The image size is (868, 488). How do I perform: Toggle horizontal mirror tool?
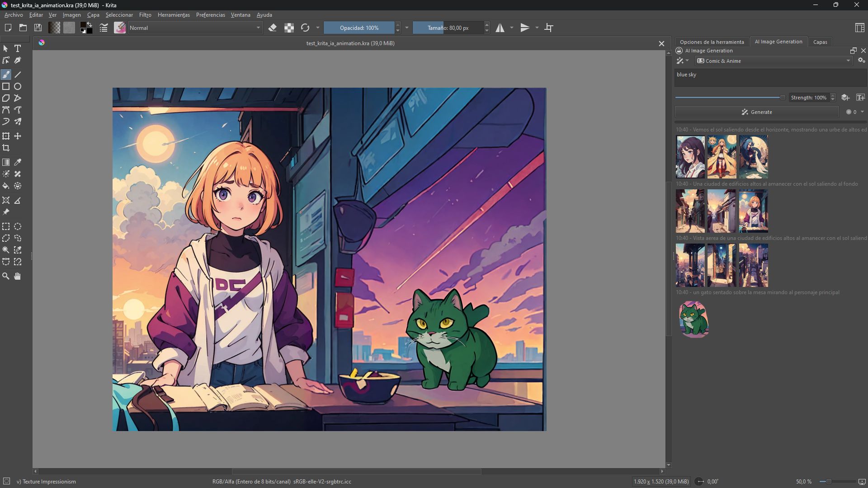[500, 28]
